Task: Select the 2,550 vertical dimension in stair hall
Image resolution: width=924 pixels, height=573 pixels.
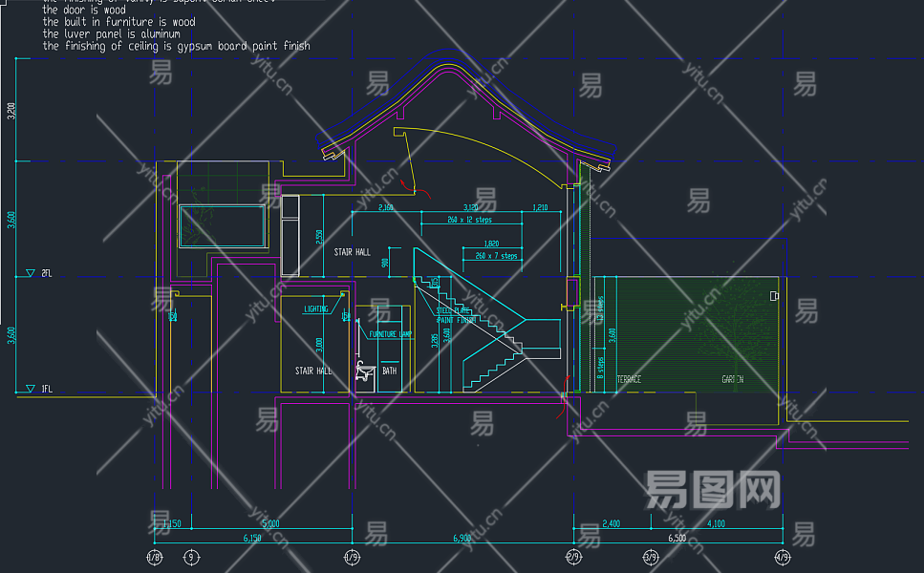Action: tap(319, 238)
